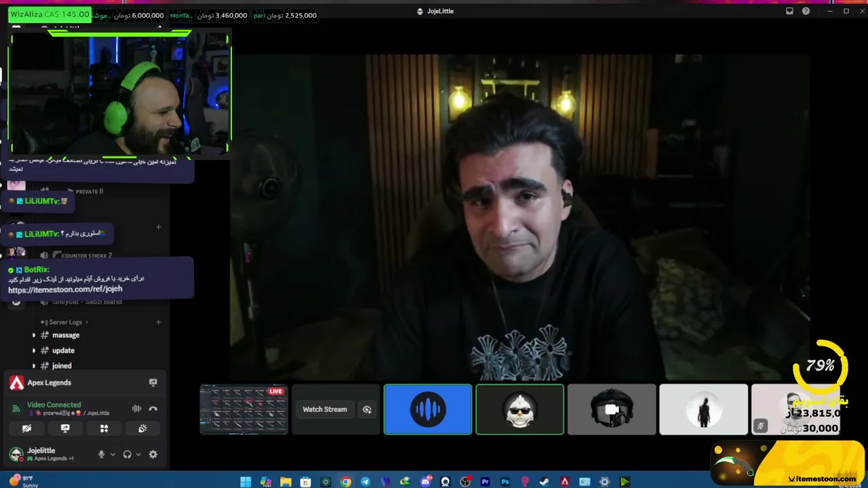Open Discord inbox icon in title bar
868x488 pixels.
pos(789,11)
